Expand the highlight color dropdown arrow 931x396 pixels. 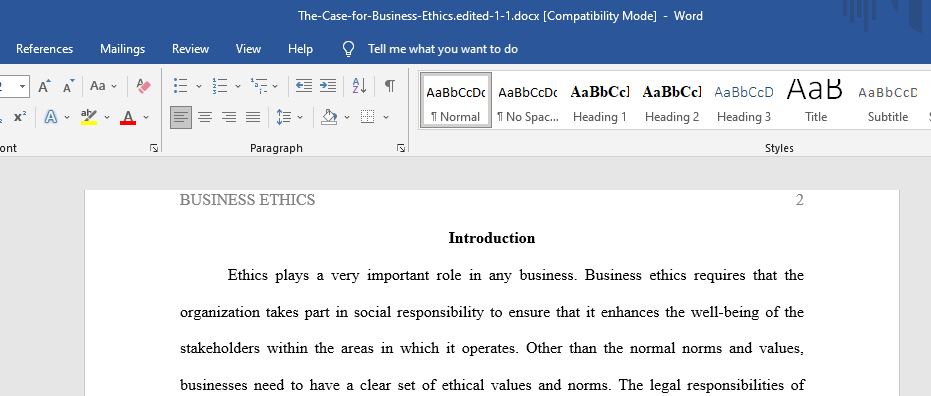coord(107,118)
